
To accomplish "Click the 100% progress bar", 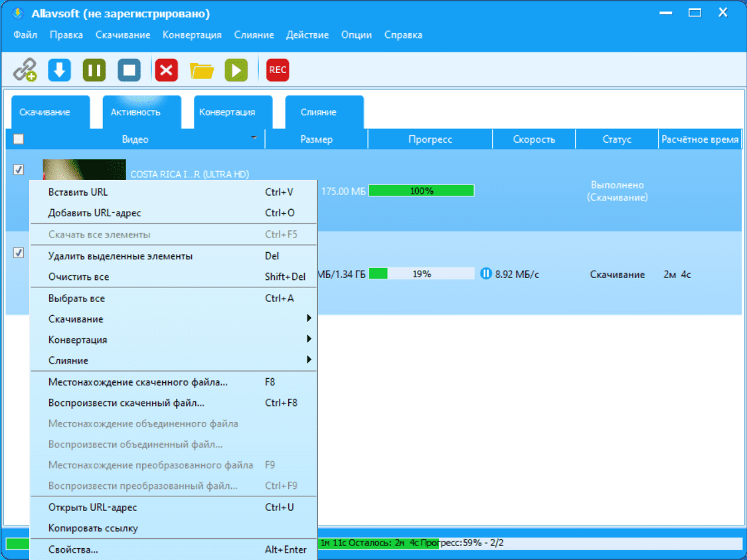I will [422, 191].
